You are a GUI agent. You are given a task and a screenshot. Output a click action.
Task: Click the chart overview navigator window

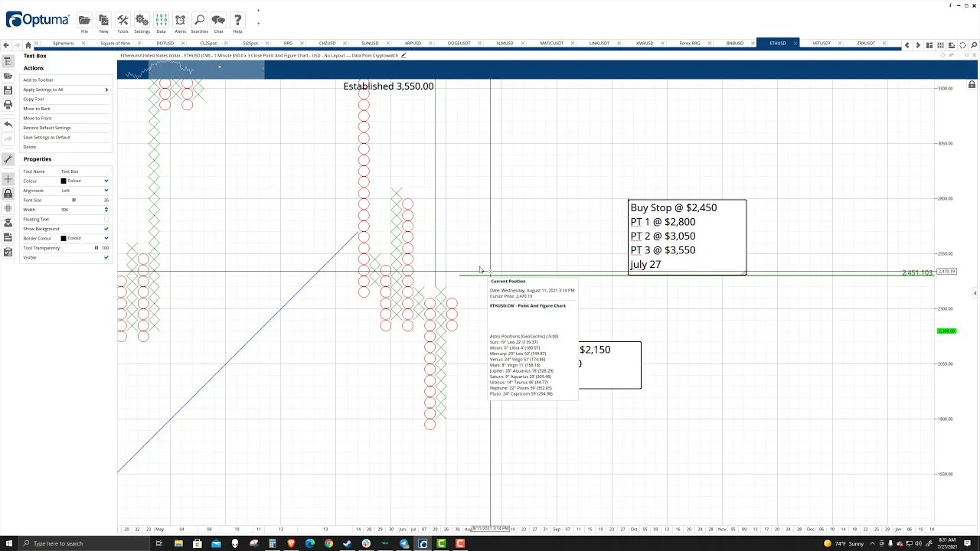207,70
